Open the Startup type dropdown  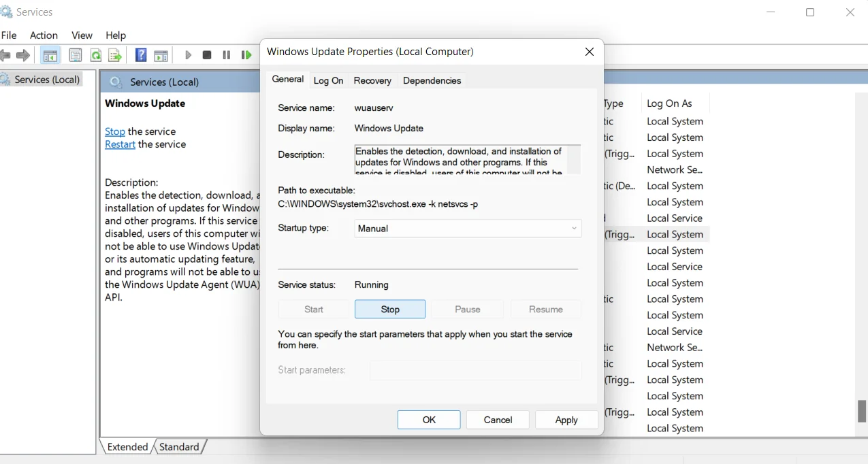(x=468, y=229)
